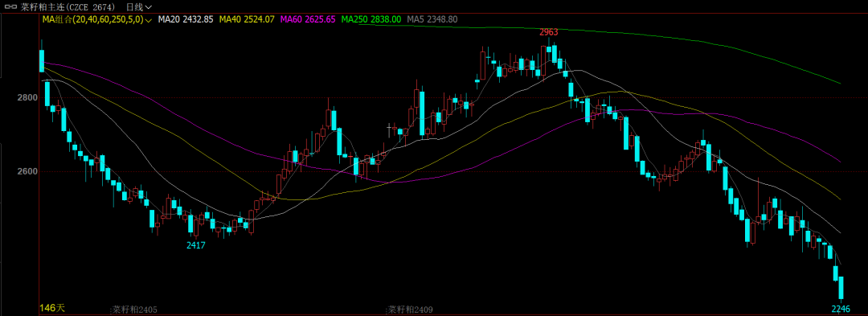This screenshot has height=316, width=868.
Task: Click the 2246 latest low marker
Action: [x=841, y=308]
